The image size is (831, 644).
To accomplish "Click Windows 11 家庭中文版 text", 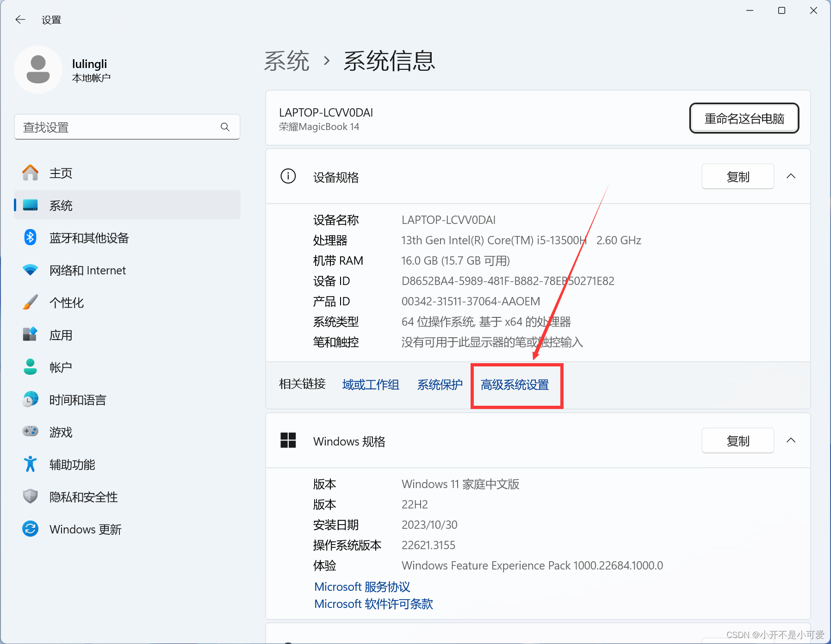I will click(x=460, y=484).
